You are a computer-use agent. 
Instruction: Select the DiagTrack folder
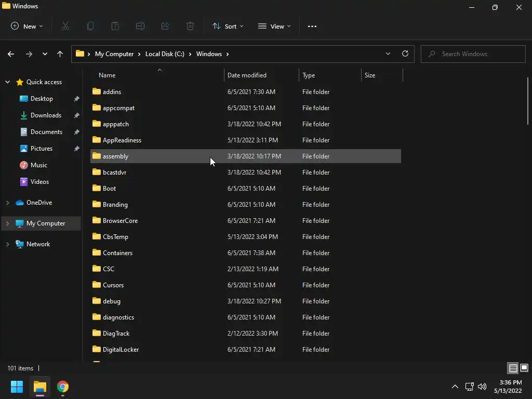click(246, 334)
